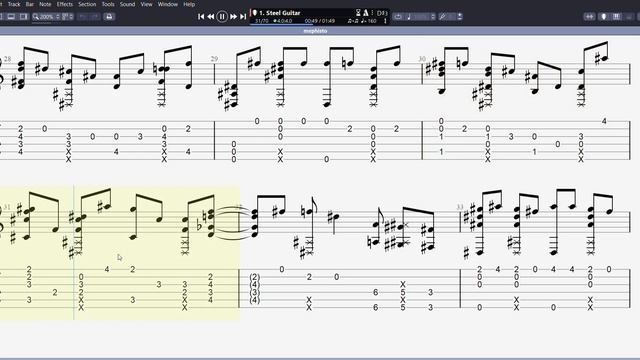Open the Tools menu

pos(108,4)
